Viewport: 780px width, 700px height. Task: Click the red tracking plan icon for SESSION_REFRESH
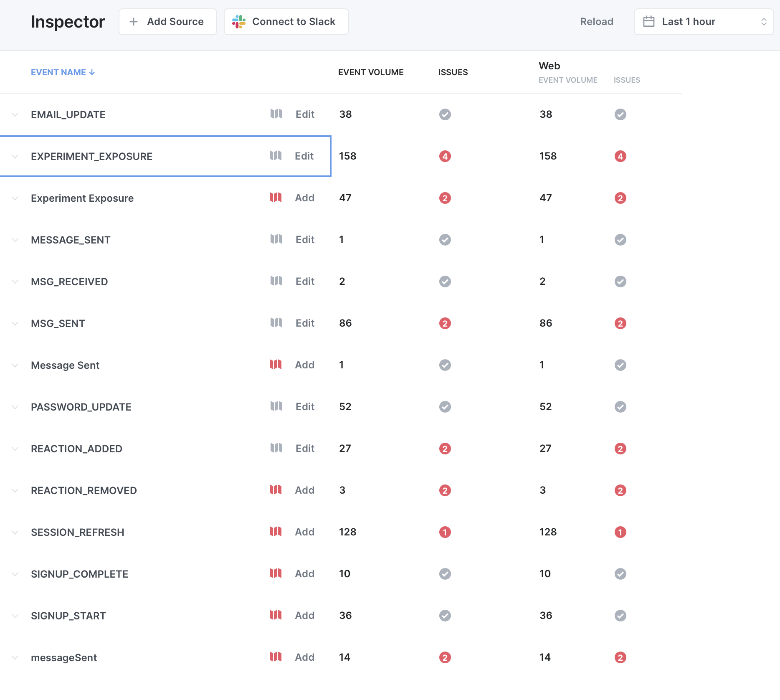point(276,532)
